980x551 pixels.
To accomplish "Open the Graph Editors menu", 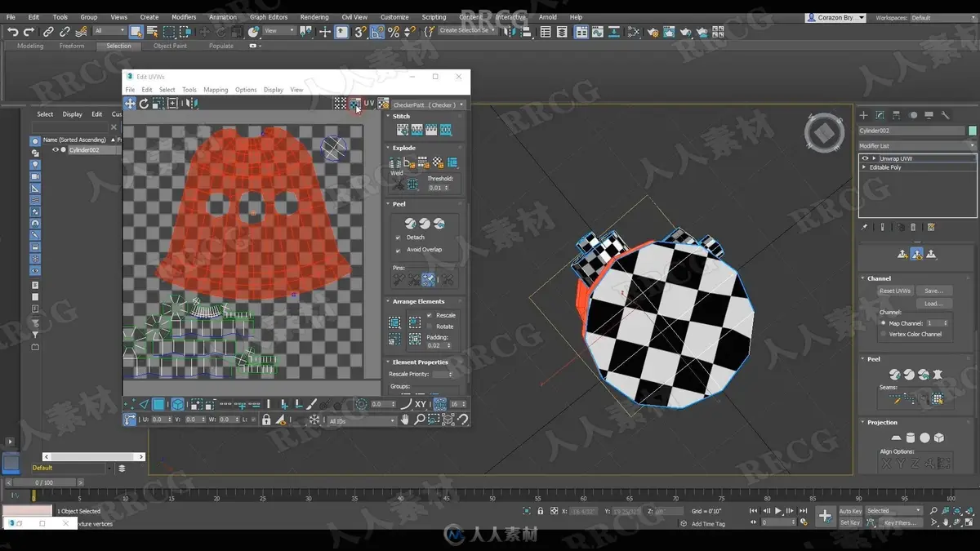I will [x=269, y=17].
